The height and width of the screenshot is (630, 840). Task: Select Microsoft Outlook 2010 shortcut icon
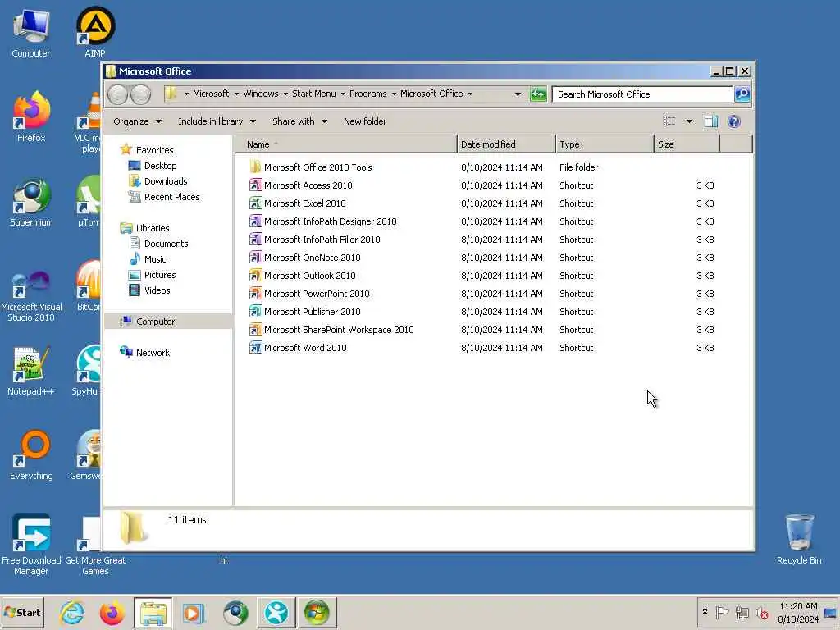pyautogui.click(x=256, y=276)
